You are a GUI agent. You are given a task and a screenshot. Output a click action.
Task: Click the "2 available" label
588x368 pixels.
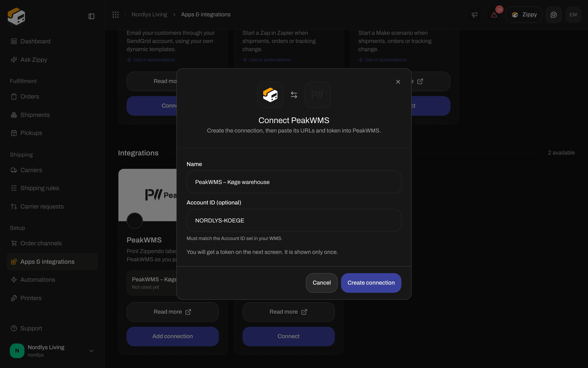point(561,153)
